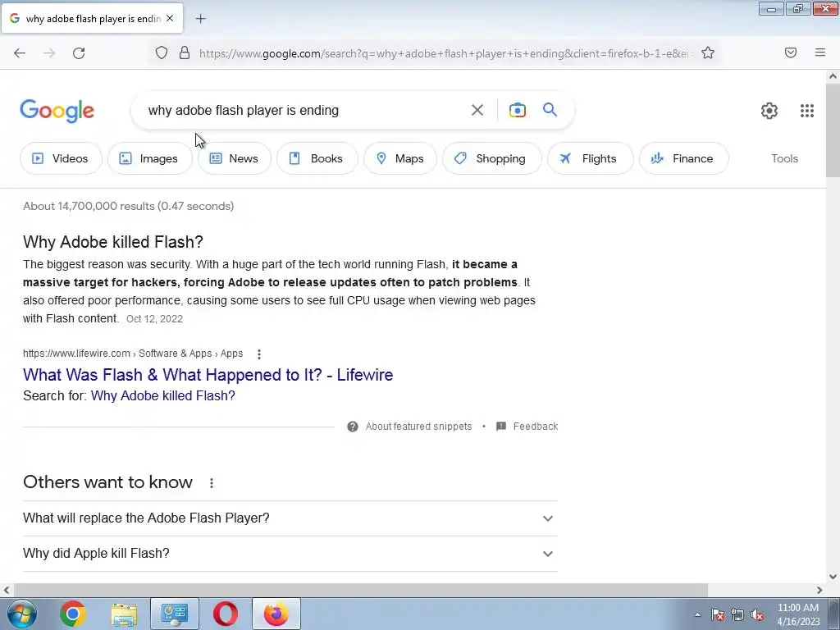Image resolution: width=840 pixels, height=630 pixels.
Task: Open the Control Panel taskbar item
Action: click(x=175, y=614)
